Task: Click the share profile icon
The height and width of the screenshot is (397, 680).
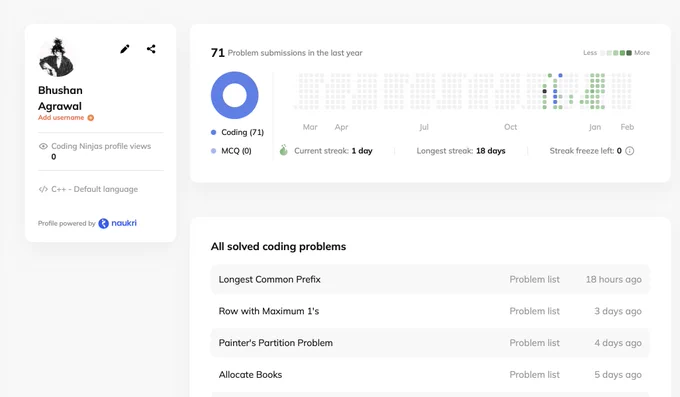Action: coord(151,49)
